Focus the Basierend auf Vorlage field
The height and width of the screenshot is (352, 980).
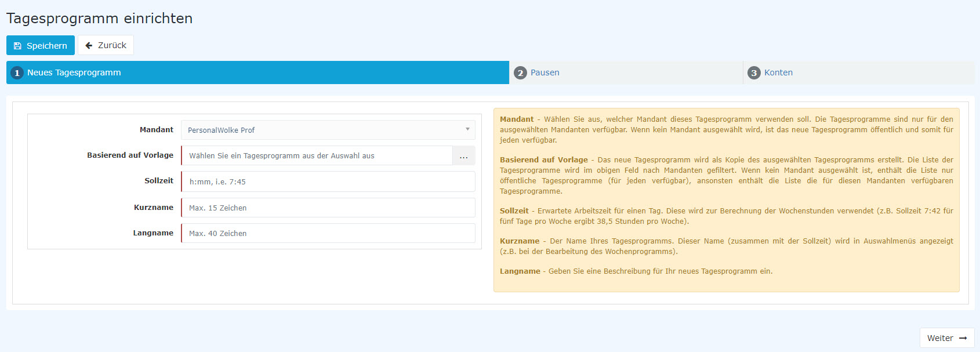[x=317, y=155]
